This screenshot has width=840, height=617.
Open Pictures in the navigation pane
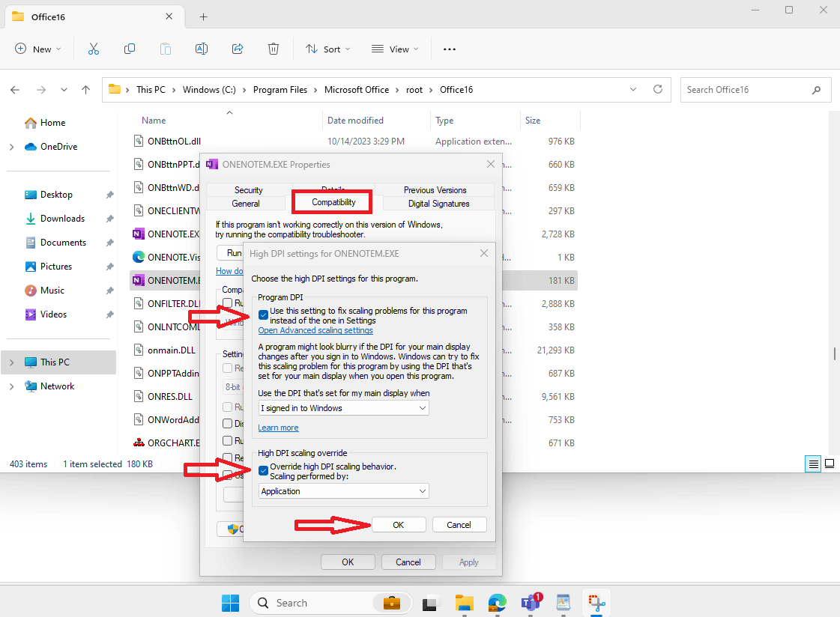pyautogui.click(x=55, y=267)
